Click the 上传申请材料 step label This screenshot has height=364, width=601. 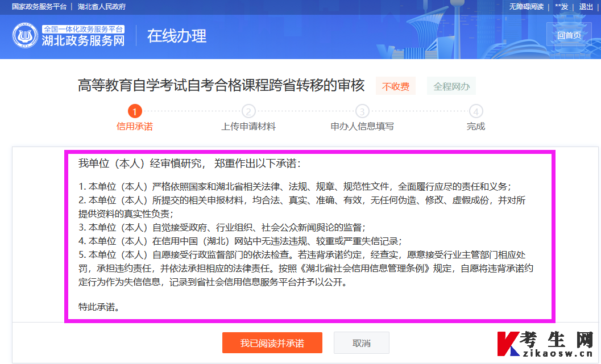(x=248, y=126)
